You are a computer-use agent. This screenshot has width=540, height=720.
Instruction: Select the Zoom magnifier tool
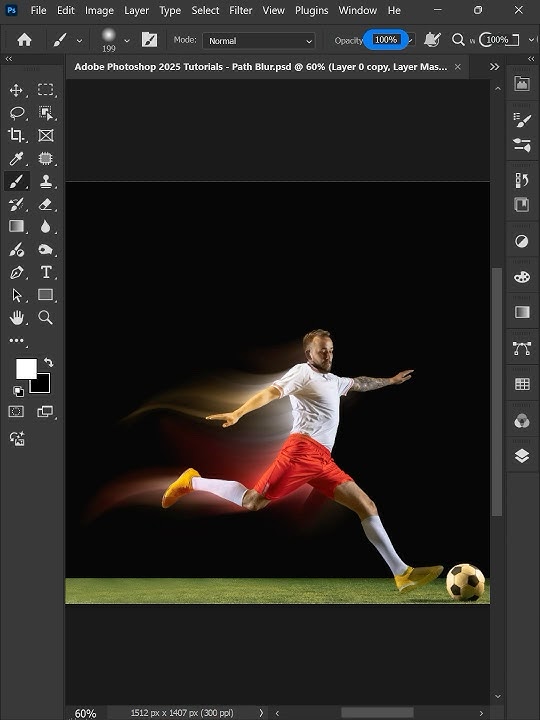[45, 317]
